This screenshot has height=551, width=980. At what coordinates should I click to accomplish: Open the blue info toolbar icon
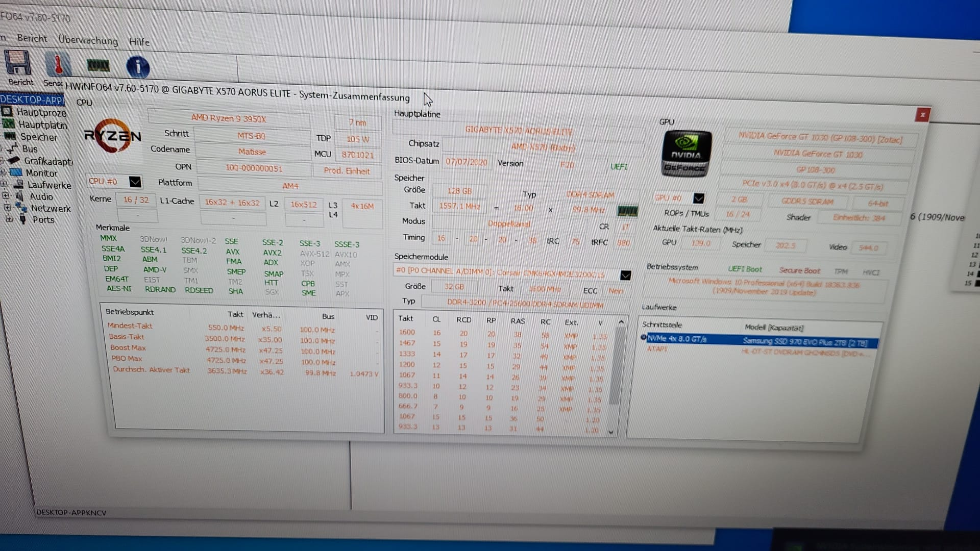point(138,67)
